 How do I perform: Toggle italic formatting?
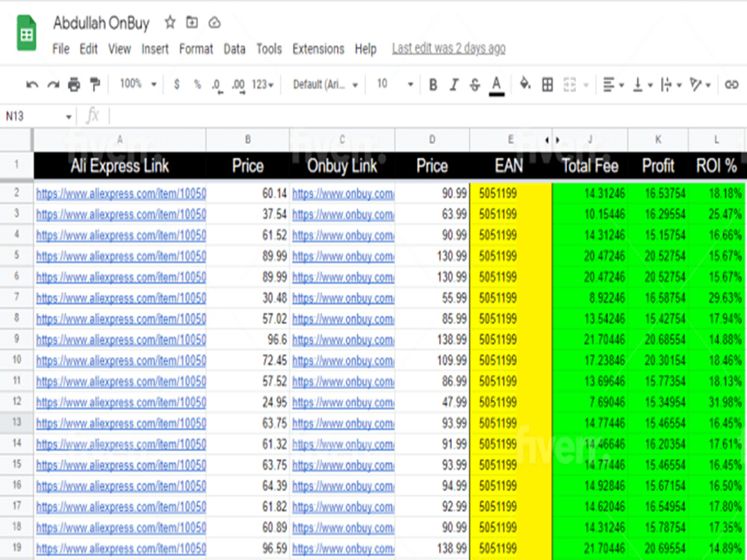coord(454,85)
